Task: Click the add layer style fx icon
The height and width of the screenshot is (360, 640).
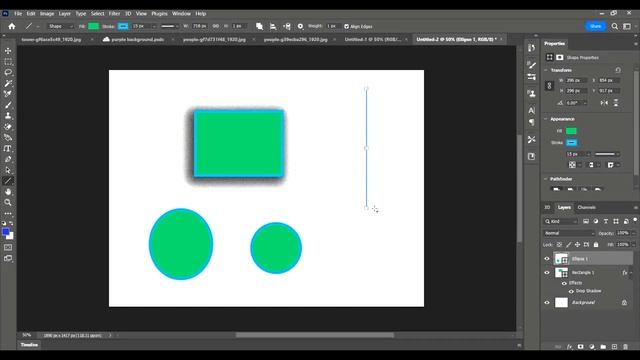Action: coord(569,347)
